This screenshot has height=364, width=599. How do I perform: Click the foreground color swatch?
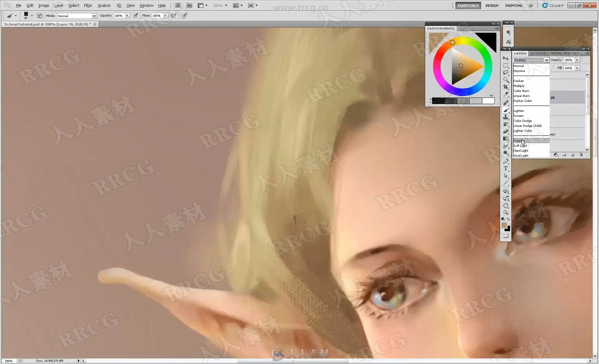[x=504, y=225]
